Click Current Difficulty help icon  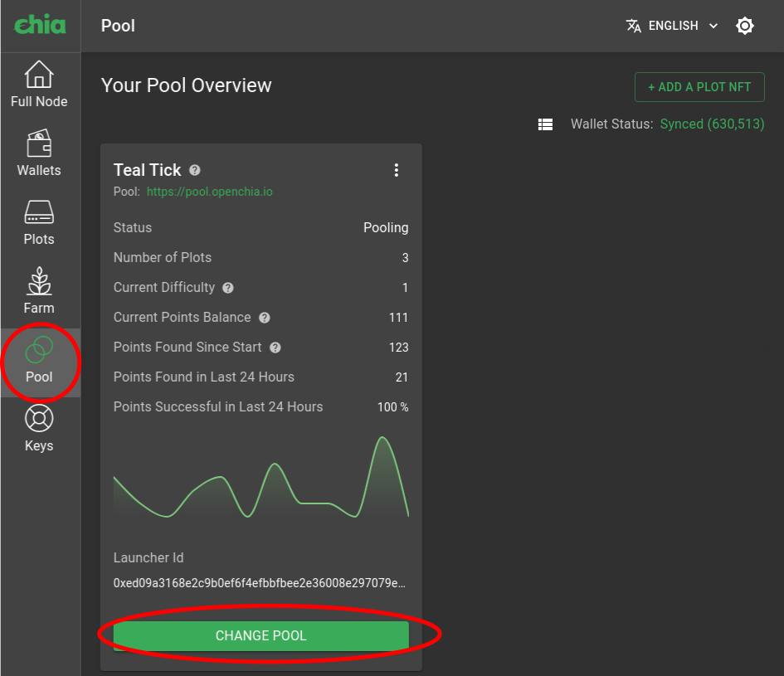tap(228, 288)
